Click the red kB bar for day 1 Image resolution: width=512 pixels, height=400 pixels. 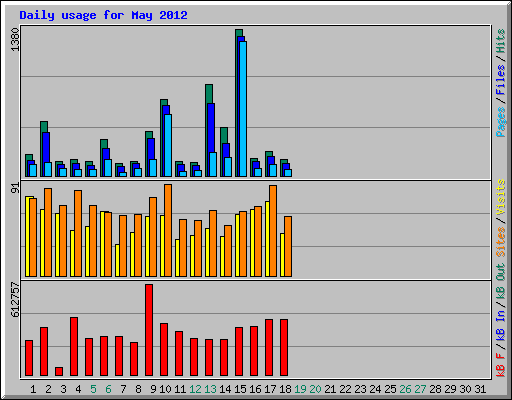(x=29, y=358)
